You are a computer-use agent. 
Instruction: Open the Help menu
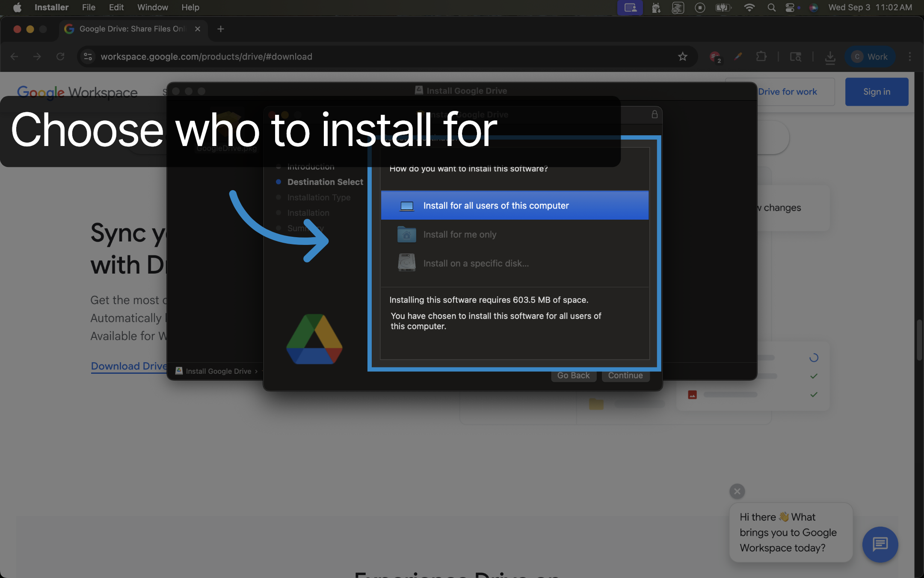tap(190, 7)
